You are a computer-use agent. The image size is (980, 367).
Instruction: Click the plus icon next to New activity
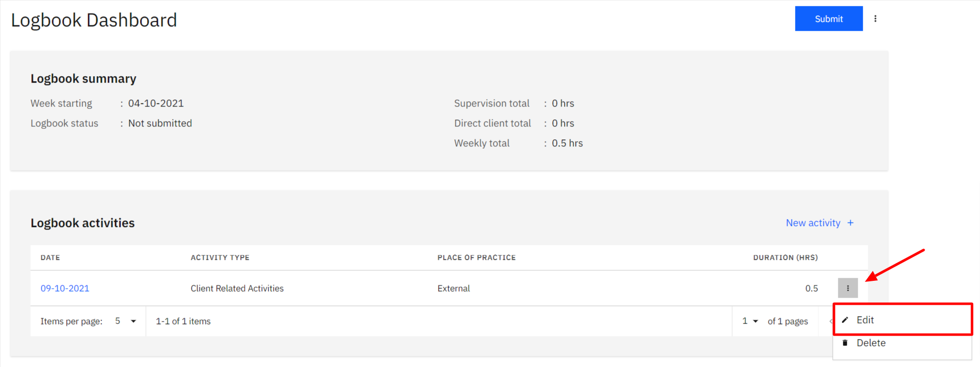click(850, 223)
